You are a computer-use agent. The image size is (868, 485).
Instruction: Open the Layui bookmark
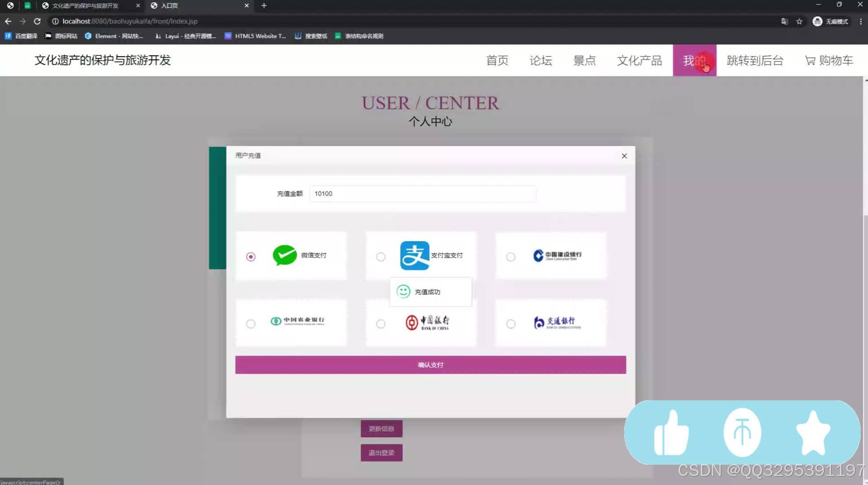pyautogui.click(x=186, y=36)
